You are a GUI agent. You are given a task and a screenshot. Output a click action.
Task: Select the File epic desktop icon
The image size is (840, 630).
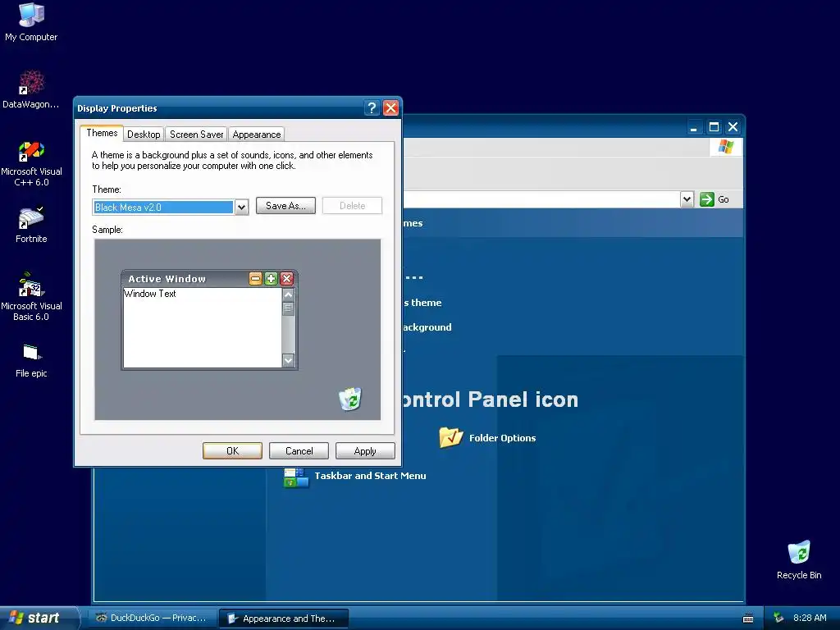[x=31, y=361]
